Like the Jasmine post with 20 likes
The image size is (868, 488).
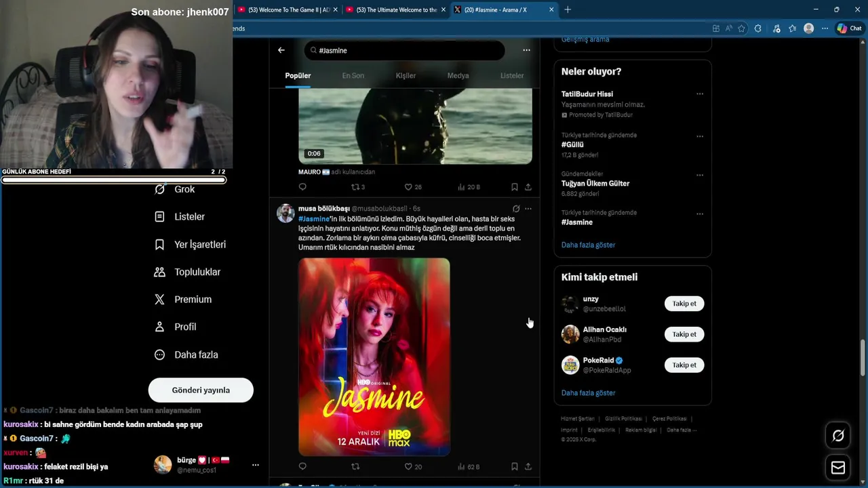tap(412, 466)
